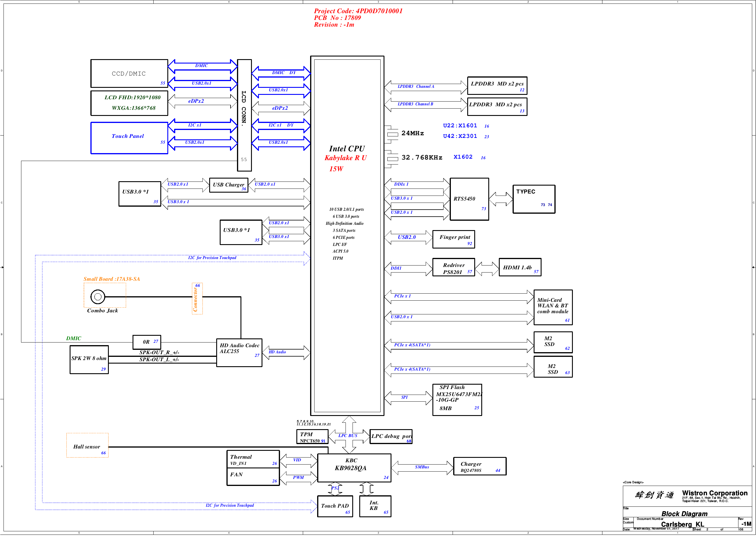Click the Mini-Card WLAN & BT comb module
The height and width of the screenshot is (536, 756).
coord(553,307)
